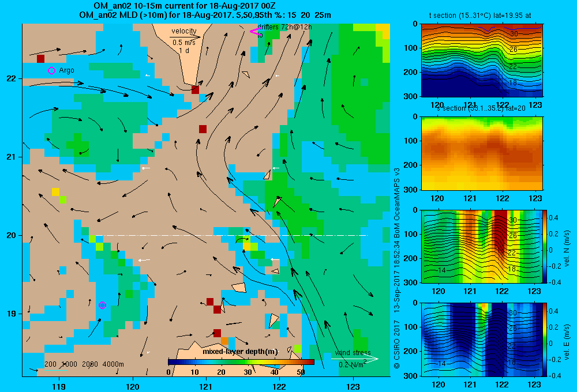Click the 'Argo' legend label

pyautogui.click(x=66, y=70)
